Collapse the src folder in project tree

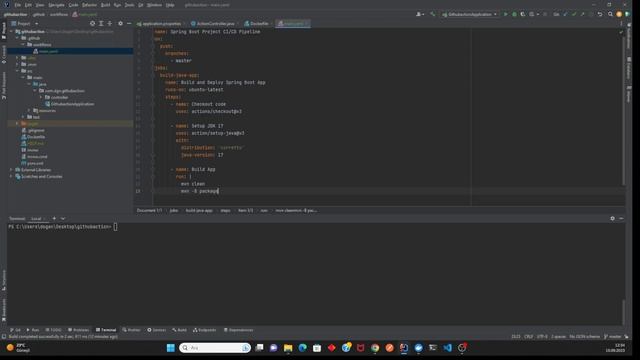(18, 71)
